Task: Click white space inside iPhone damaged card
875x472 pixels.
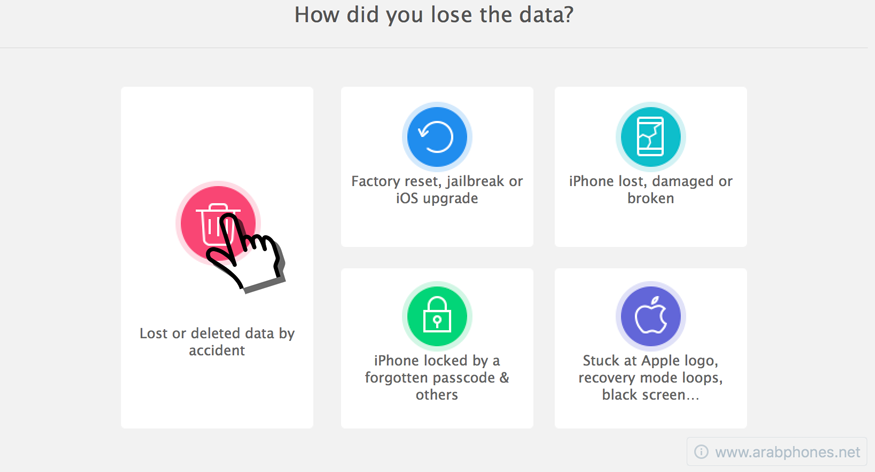Action: pos(651,227)
